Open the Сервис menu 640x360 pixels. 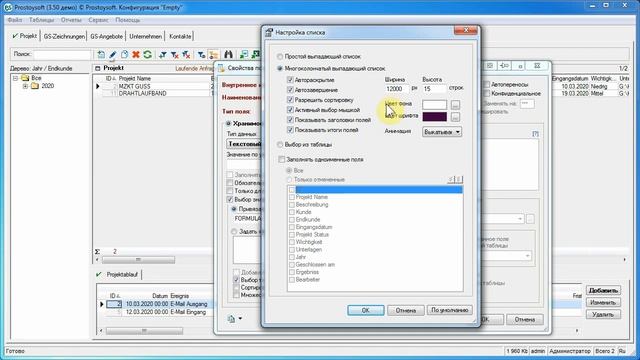[x=98, y=20]
